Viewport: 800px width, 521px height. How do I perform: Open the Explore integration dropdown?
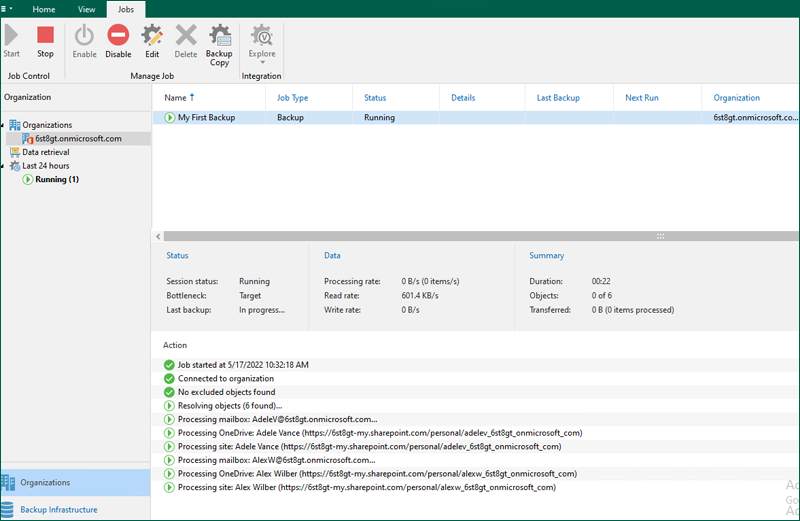(262, 45)
